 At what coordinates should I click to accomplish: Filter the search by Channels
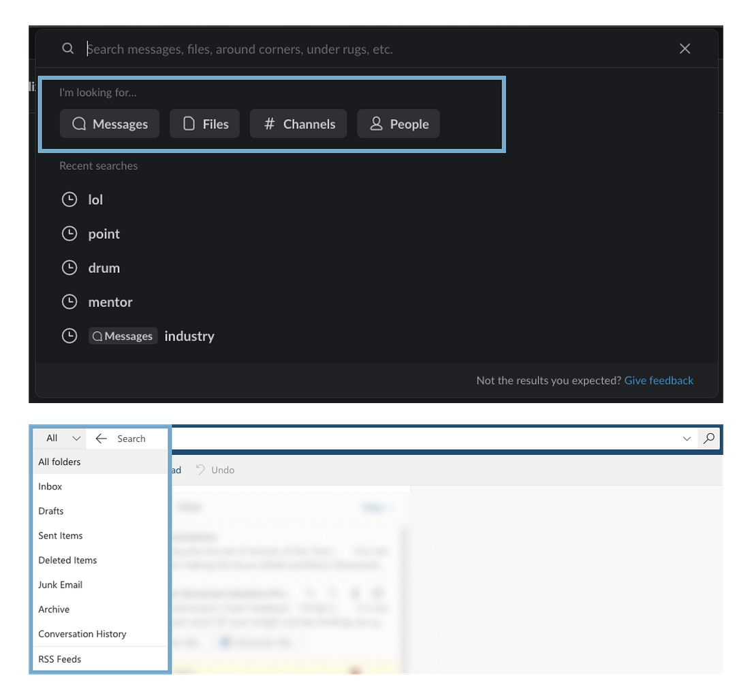click(x=298, y=123)
